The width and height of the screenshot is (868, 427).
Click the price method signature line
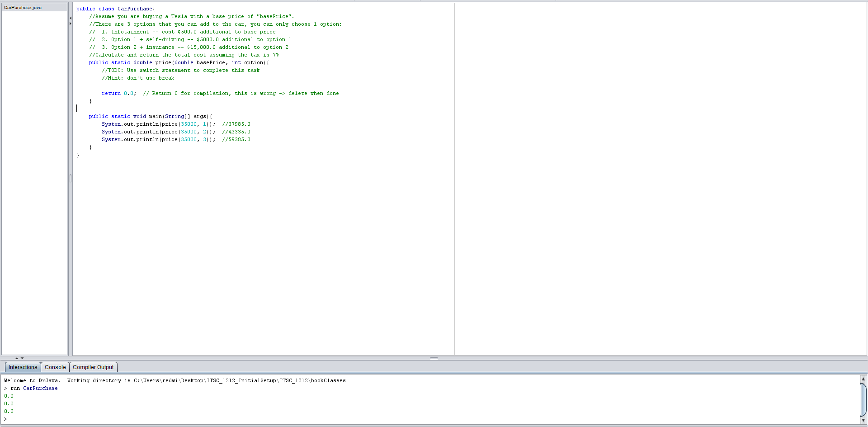[179, 62]
